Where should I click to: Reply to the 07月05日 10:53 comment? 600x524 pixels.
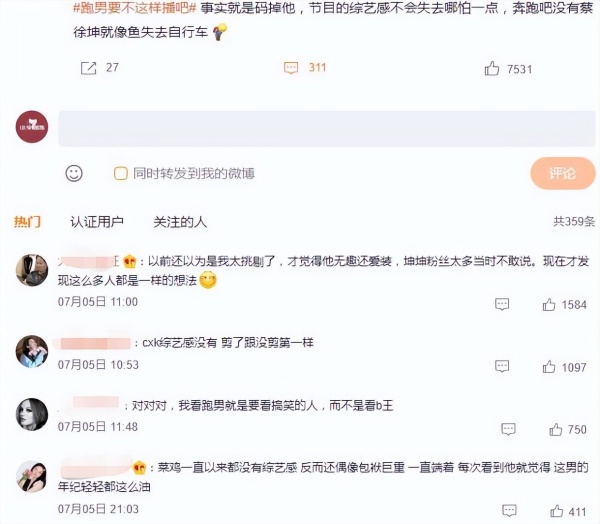pos(502,366)
